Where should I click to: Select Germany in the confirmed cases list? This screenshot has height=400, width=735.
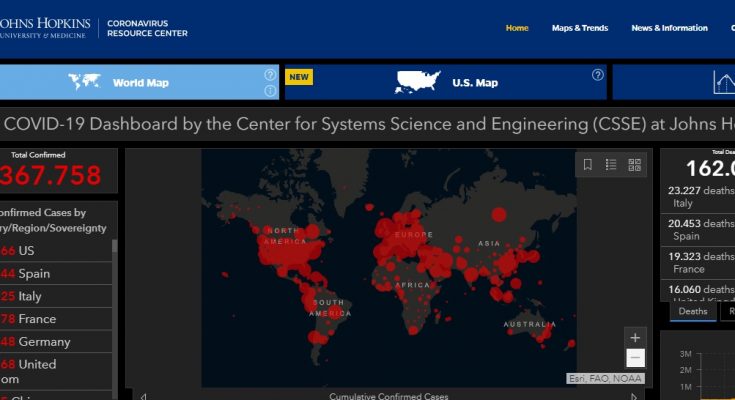point(56,342)
